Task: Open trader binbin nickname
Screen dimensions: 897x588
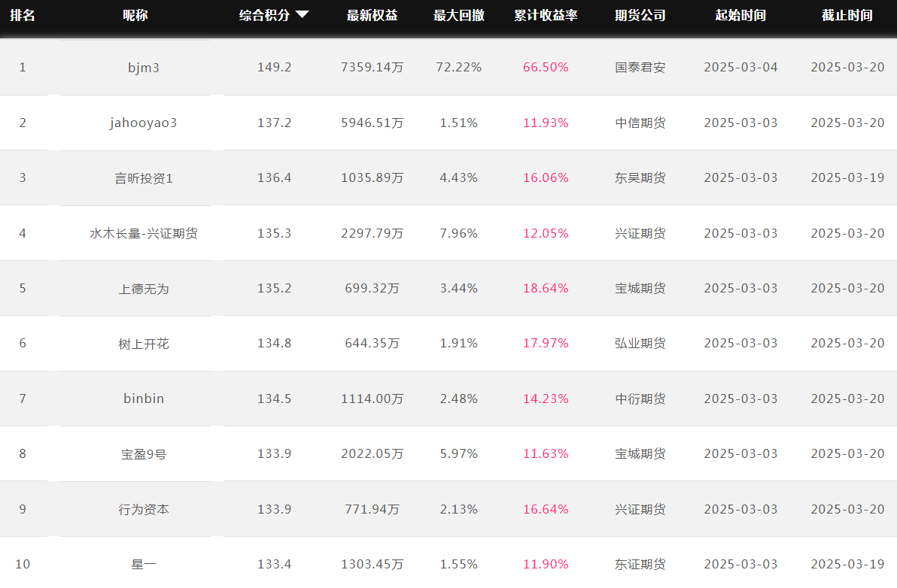Action: [x=144, y=399]
